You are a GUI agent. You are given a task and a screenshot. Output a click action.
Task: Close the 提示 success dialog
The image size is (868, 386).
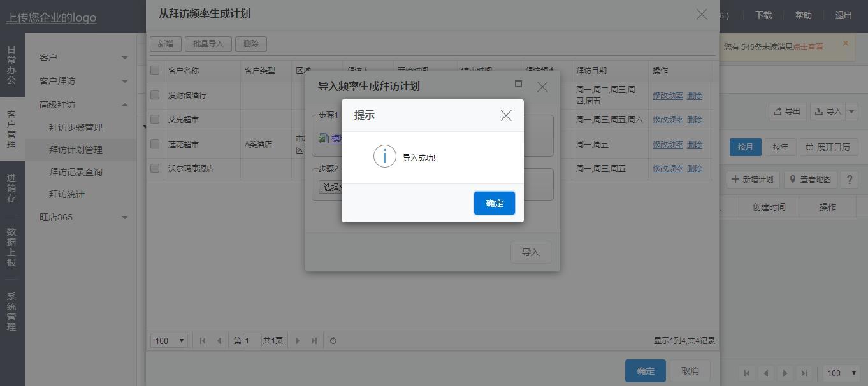[505, 115]
